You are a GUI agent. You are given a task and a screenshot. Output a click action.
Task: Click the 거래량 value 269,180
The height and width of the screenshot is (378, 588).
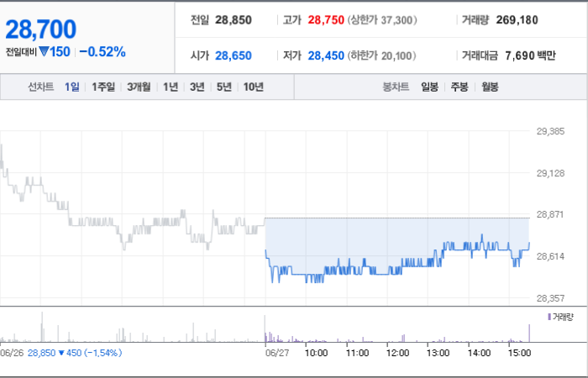pos(517,20)
